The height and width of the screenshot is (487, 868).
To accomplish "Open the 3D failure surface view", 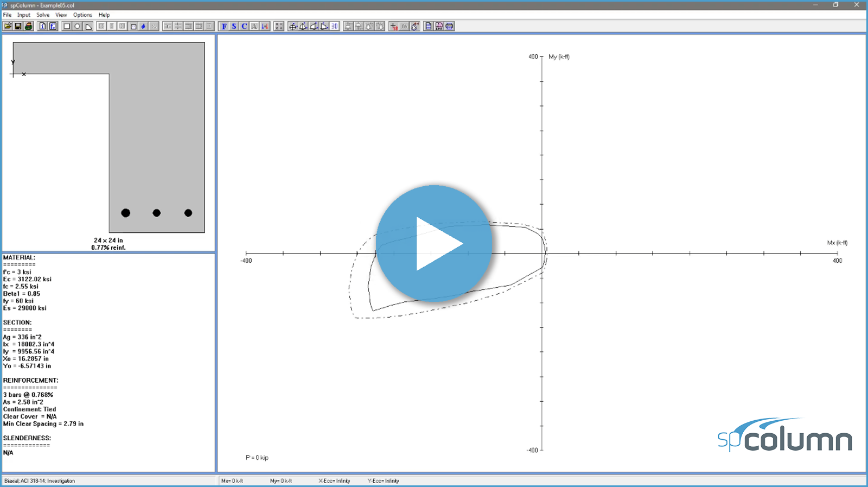I will 334,26.
